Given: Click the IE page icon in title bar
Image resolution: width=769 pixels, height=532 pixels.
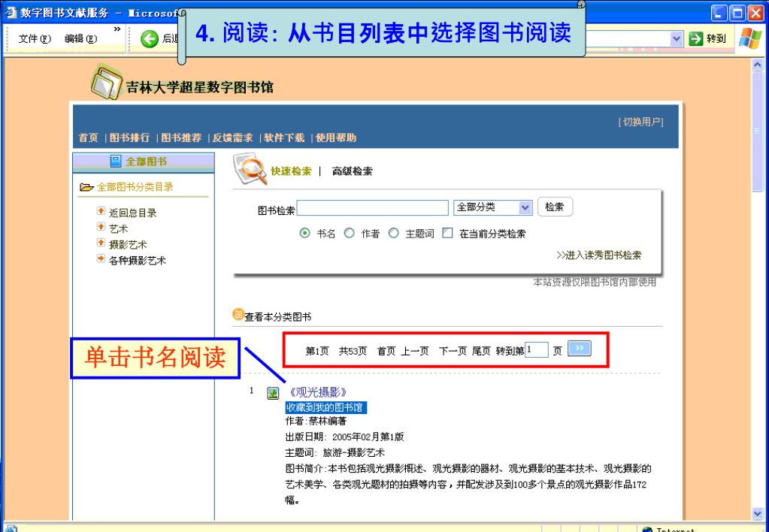Looking at the screenshot, I should click(x=11, y=12).
